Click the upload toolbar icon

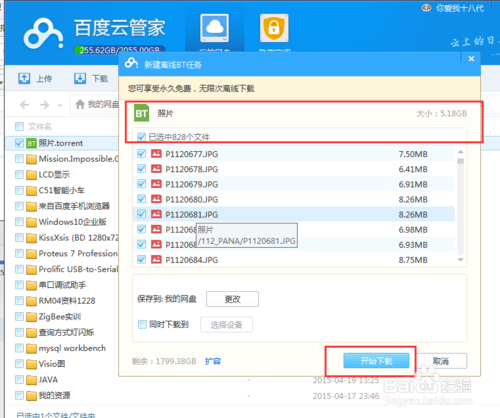[24, 78]
